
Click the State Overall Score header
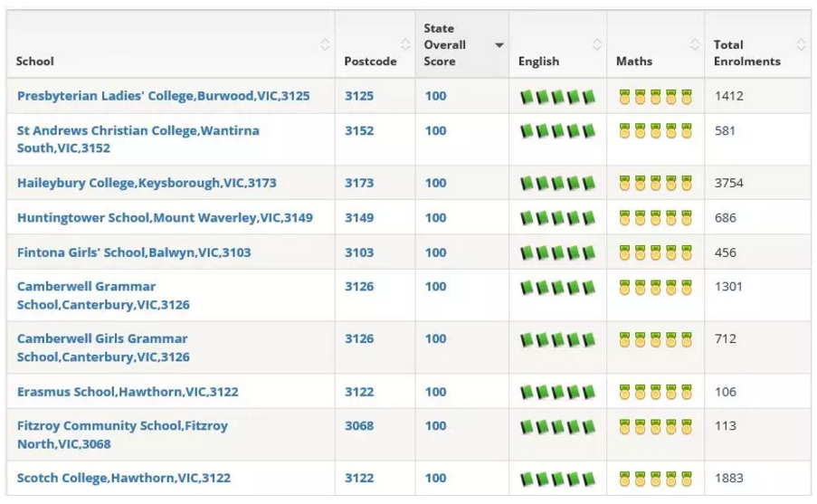(444, 45)
